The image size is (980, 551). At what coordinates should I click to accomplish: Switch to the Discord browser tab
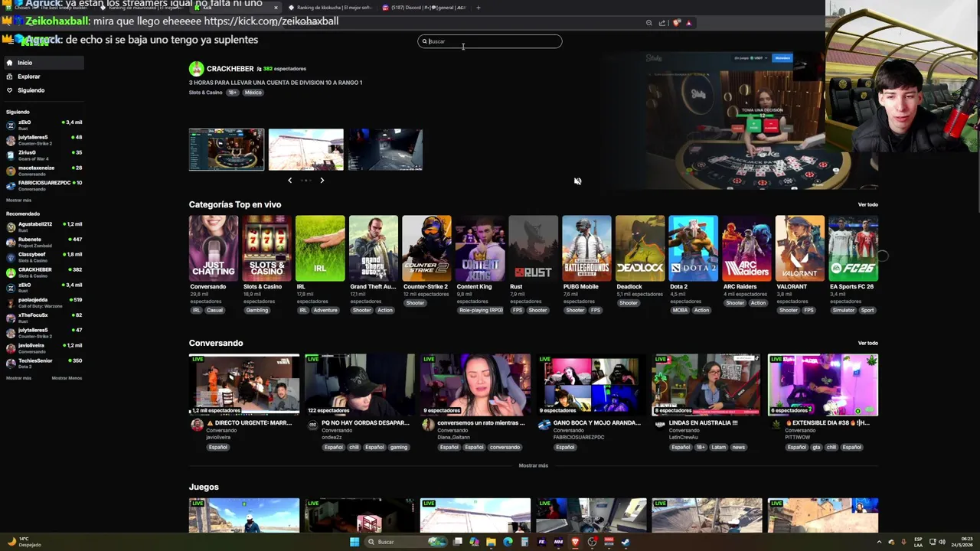click(423, 8)
